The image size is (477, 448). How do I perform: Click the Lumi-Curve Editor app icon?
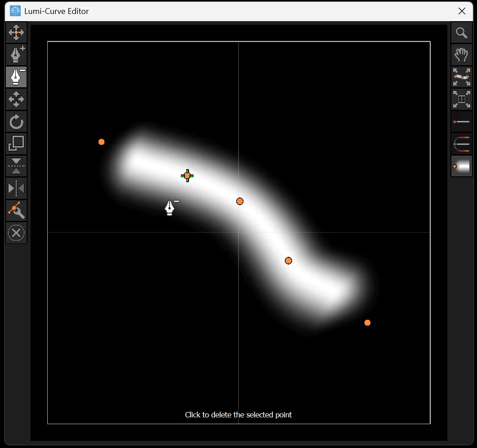[15, 11]
